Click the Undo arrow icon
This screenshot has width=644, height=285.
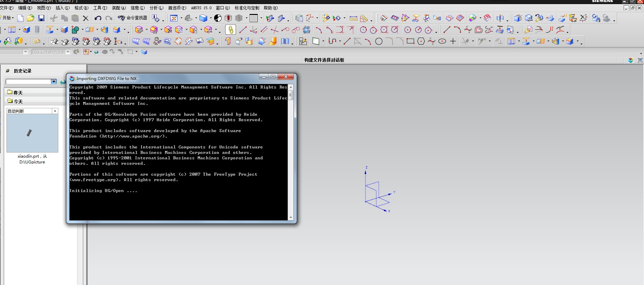[98, 18]
